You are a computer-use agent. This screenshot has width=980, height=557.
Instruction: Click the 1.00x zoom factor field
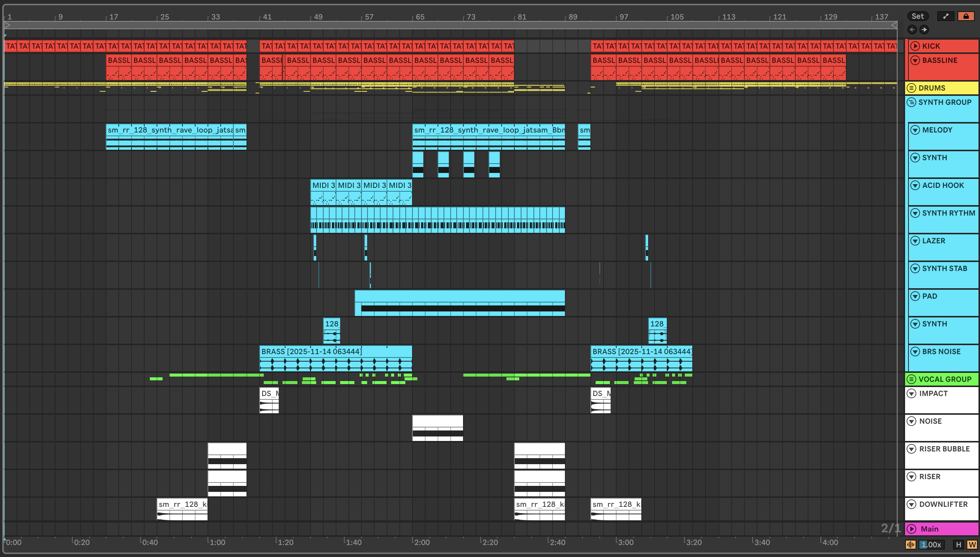931,544
